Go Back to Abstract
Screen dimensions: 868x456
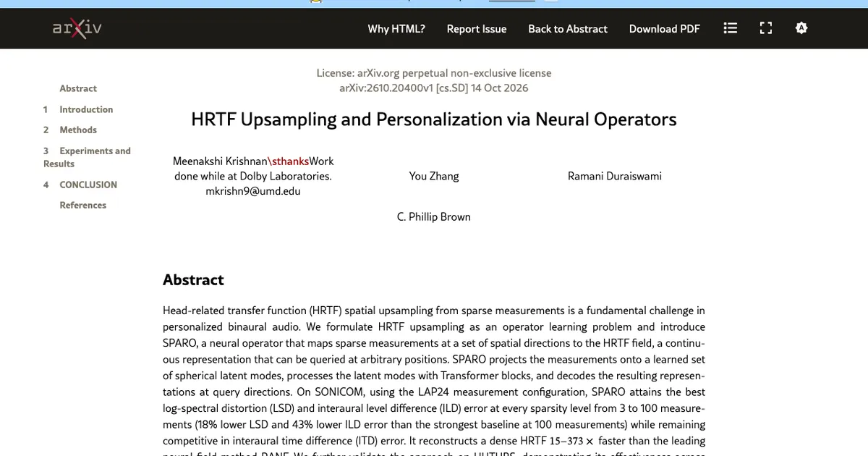(568, 29)
